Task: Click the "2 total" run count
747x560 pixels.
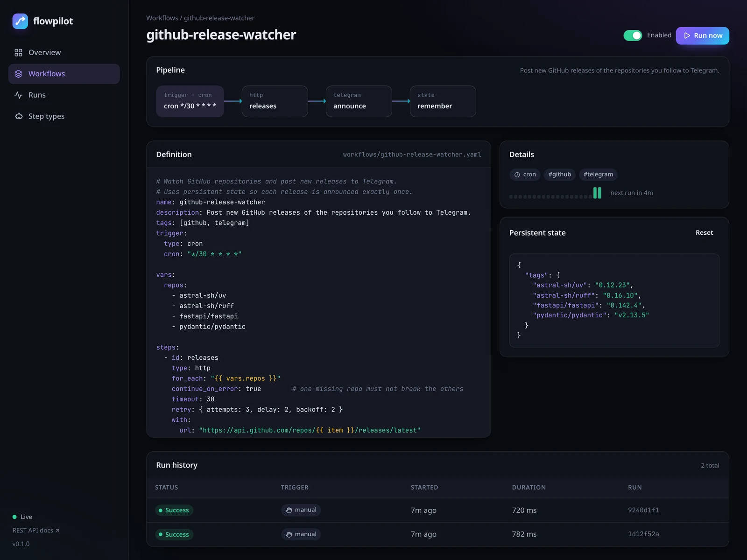Action: (710, 466)
